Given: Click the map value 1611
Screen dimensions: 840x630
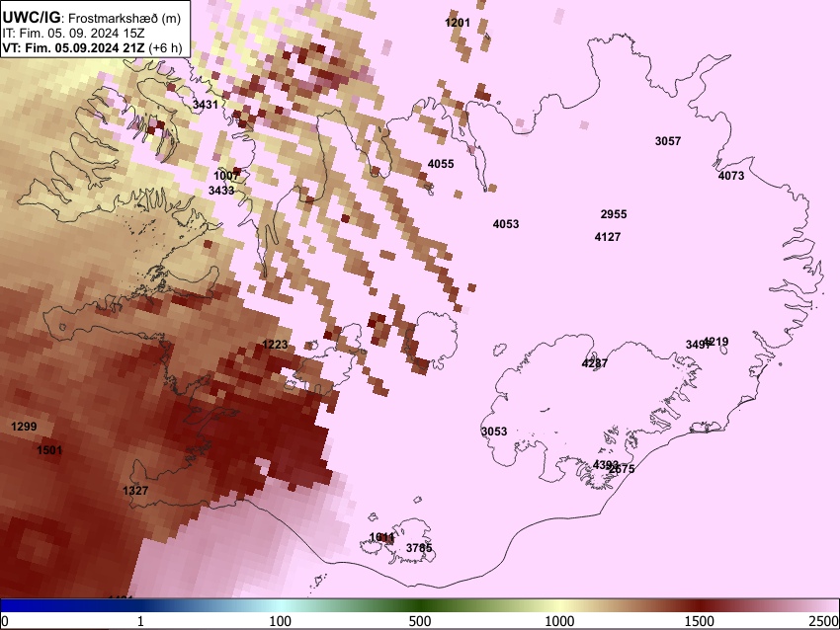Looking at the screenshot, I should [x=382, y=537].
